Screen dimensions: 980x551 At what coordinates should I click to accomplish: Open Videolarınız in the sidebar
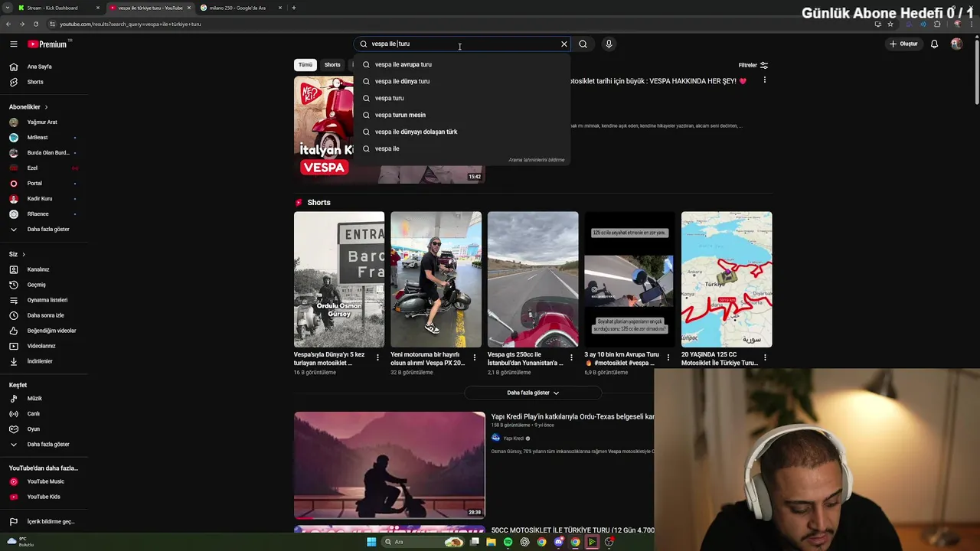pyautogui.click(x=44, y=346)
